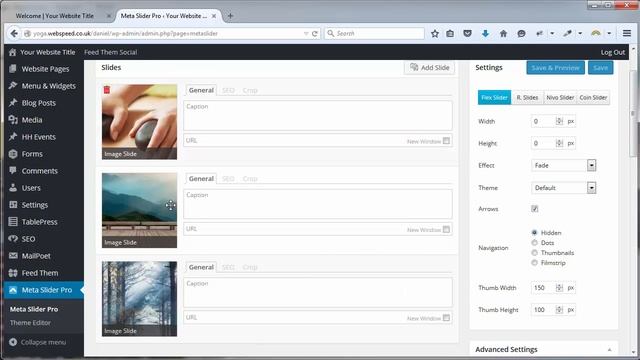Go to the browser home icon

(503, 33)
